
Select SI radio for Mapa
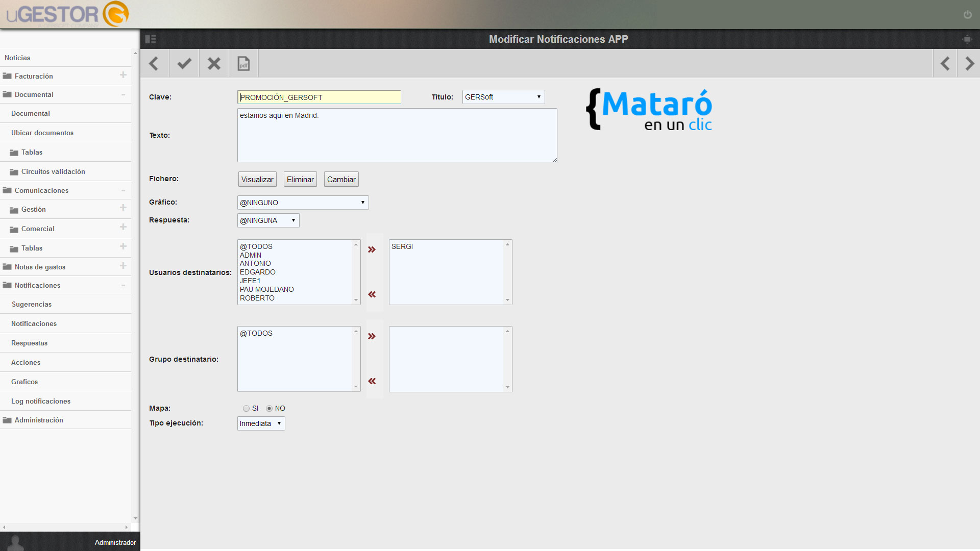coord(246,409)
